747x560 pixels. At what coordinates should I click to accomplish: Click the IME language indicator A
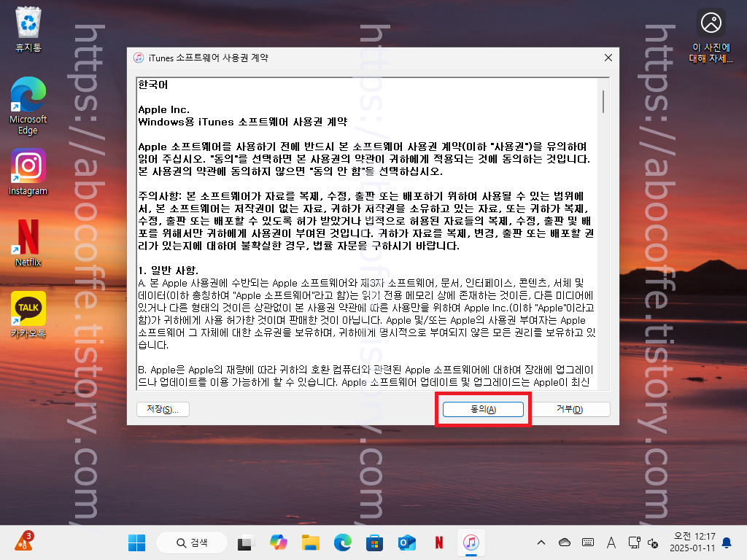[x=611, y=542]
